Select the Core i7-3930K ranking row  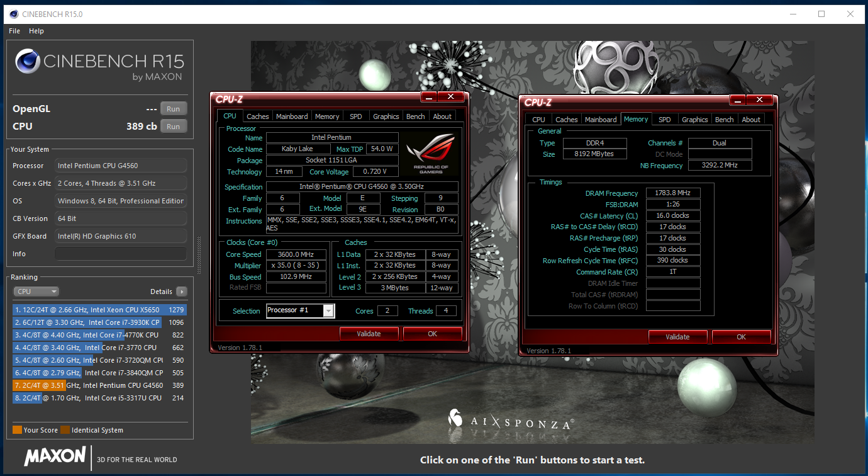[100, 322]
